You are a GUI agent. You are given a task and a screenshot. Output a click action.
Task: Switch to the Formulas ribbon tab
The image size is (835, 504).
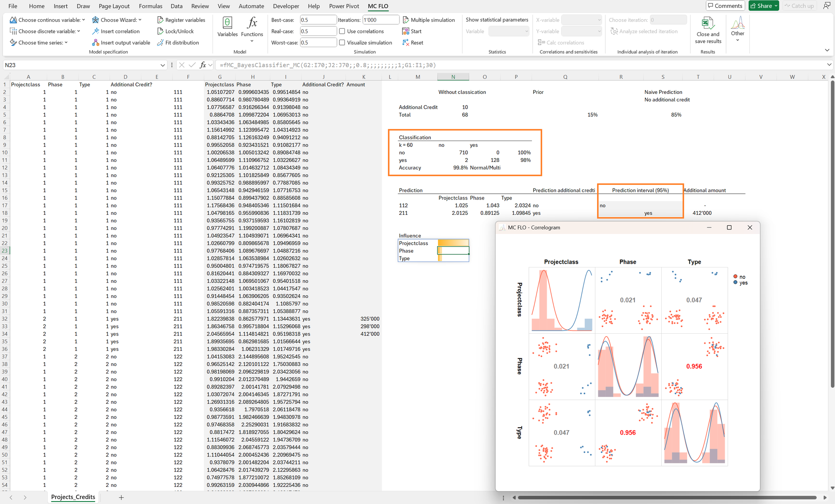coord(151,6)
